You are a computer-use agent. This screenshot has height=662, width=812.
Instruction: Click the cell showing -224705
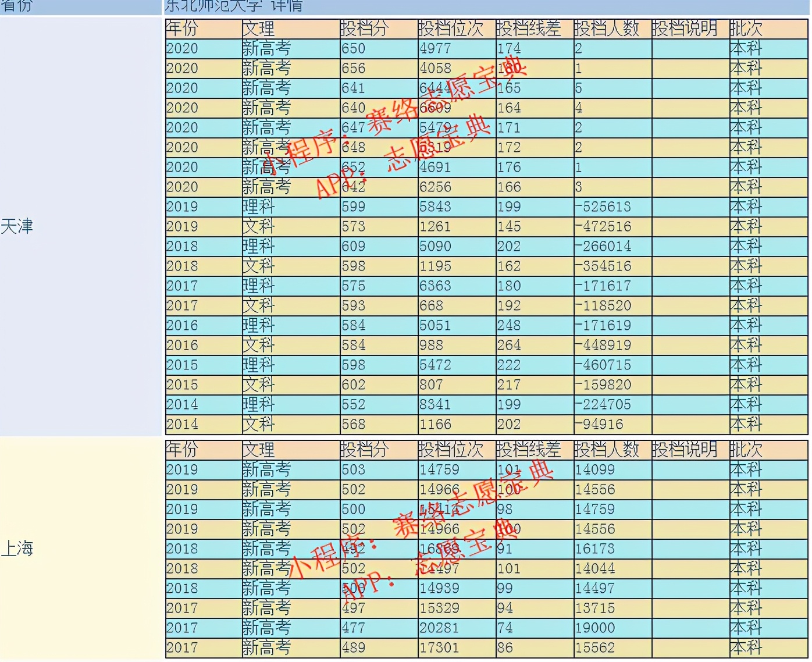(x=612, y=404)
